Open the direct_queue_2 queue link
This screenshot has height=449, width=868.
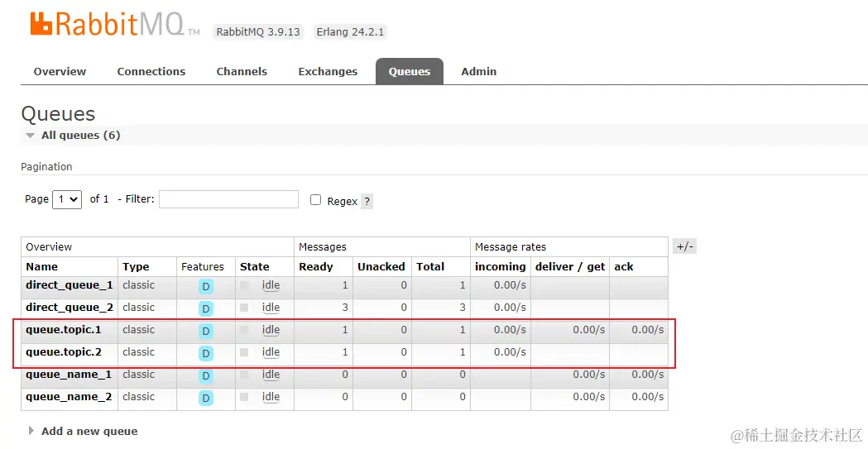coord(70,308)
